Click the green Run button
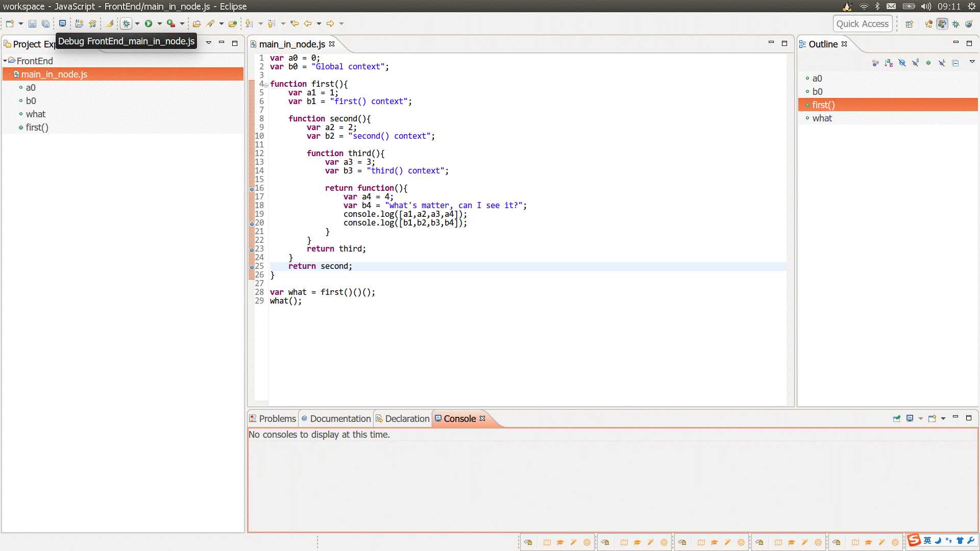 click(x=149, y=23)
